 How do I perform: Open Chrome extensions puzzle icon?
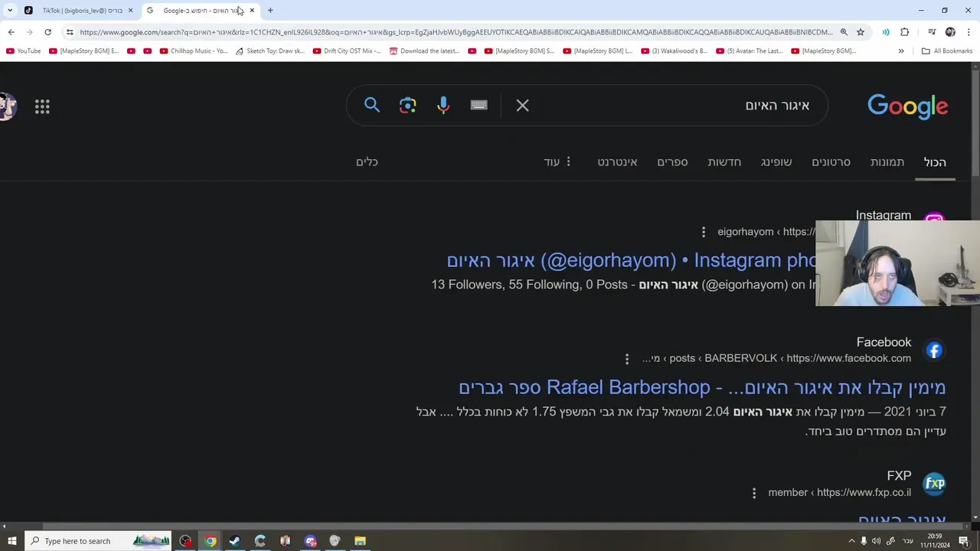click(x=905, y=32)
